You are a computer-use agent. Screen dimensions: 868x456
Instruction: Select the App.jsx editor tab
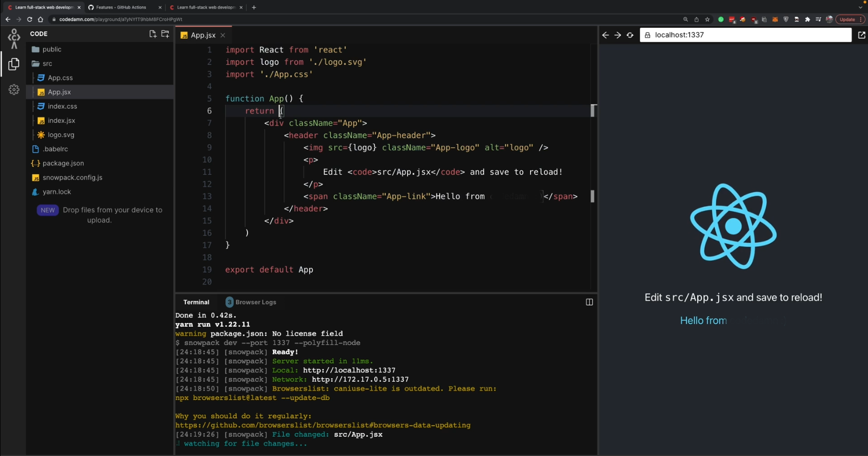click(203, 35)
